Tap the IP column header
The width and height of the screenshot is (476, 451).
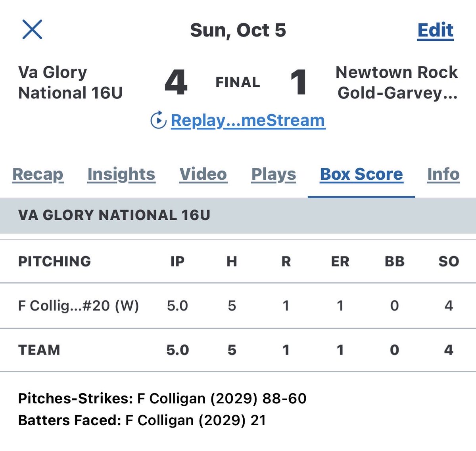(x=177, y=261)
